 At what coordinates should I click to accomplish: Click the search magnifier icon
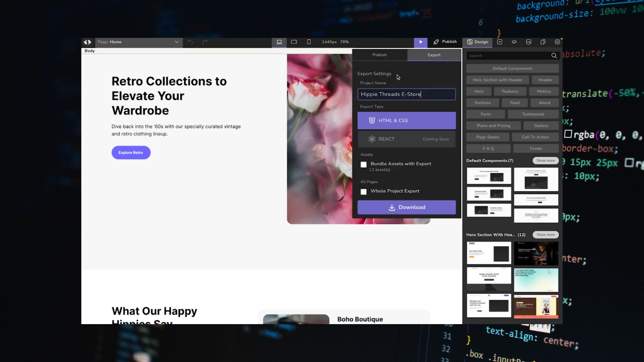[554, 56]
